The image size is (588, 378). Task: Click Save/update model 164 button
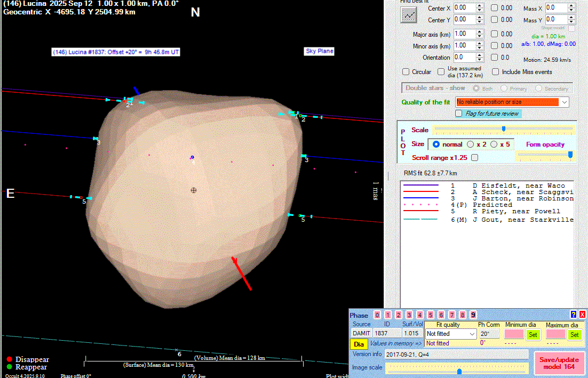click(x=559, y=363)
